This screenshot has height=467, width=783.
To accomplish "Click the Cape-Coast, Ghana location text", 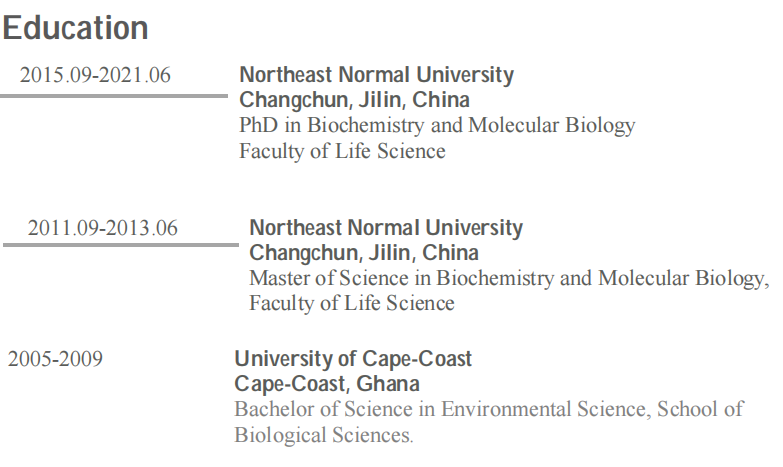I will [327, 384].
